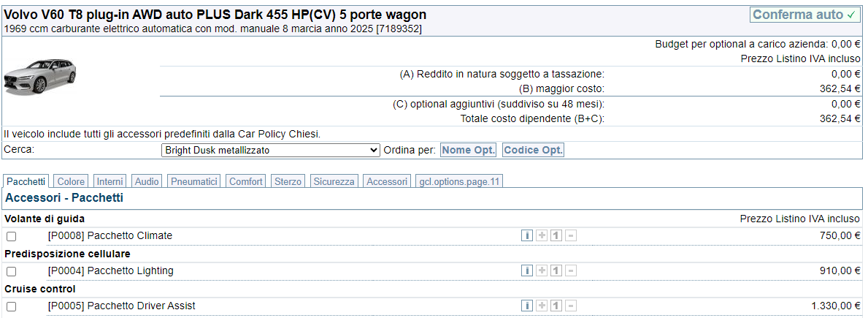Open the Interni tab
This screenshot has width=868, height=318.
pyautogui.click(x=110, y=181)
